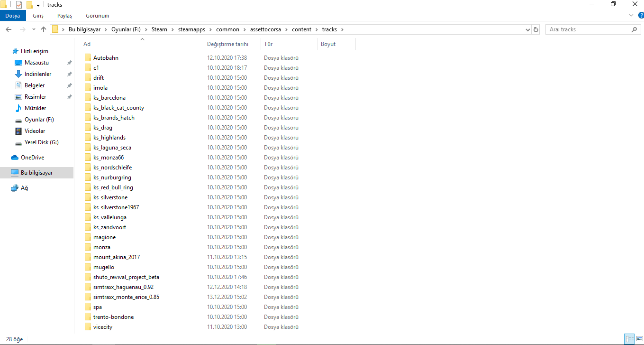Expand the chevron after Steam breadcrumb
This screenshot has width=644, height=345.
172,29
